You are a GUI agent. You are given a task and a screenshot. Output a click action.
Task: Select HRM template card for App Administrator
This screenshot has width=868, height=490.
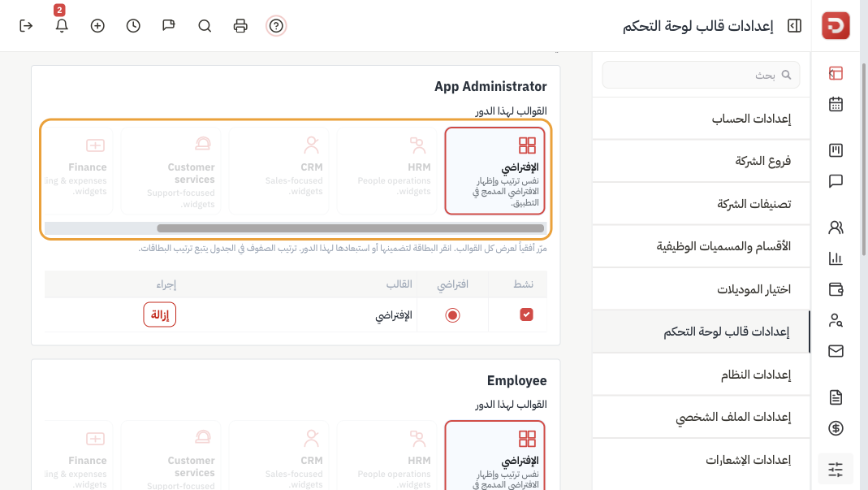tap(386, 171)
